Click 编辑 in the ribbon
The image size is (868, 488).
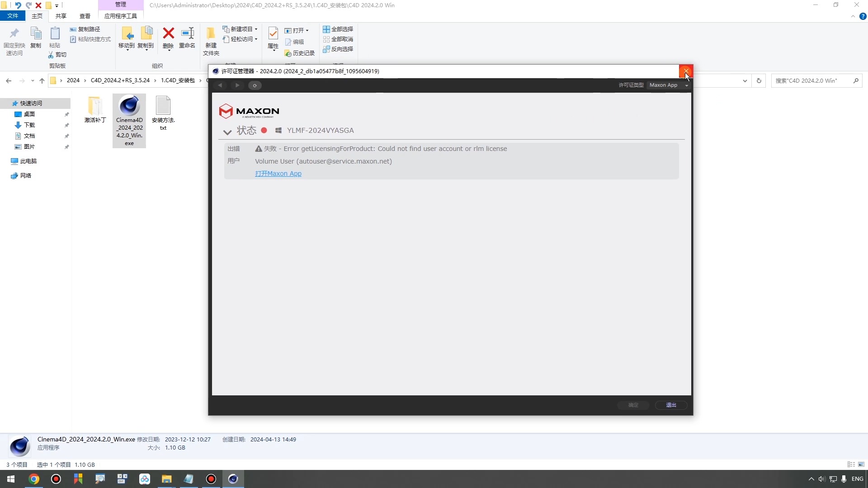point(294,42)
